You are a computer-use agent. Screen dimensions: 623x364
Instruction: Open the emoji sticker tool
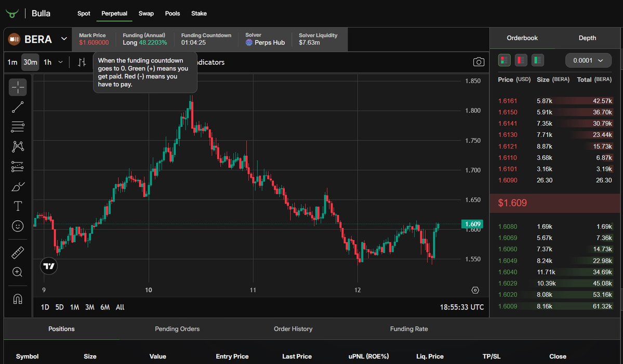pos(18,226)
